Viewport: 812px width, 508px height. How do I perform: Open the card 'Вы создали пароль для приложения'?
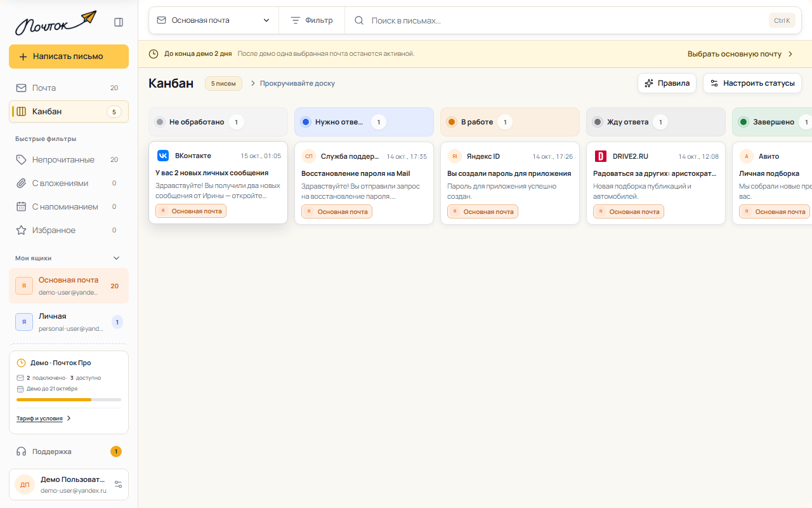[510, 183]
